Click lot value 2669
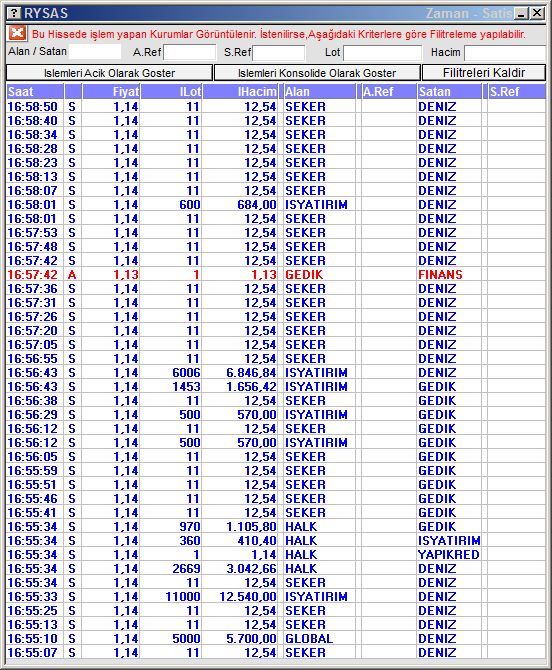The image size is (552, 670). [186, 568]
